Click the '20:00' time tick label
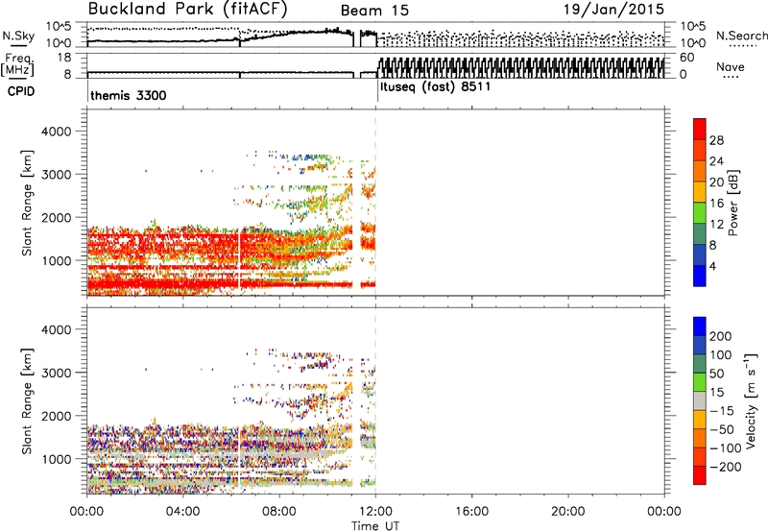 tap(568, 512)
